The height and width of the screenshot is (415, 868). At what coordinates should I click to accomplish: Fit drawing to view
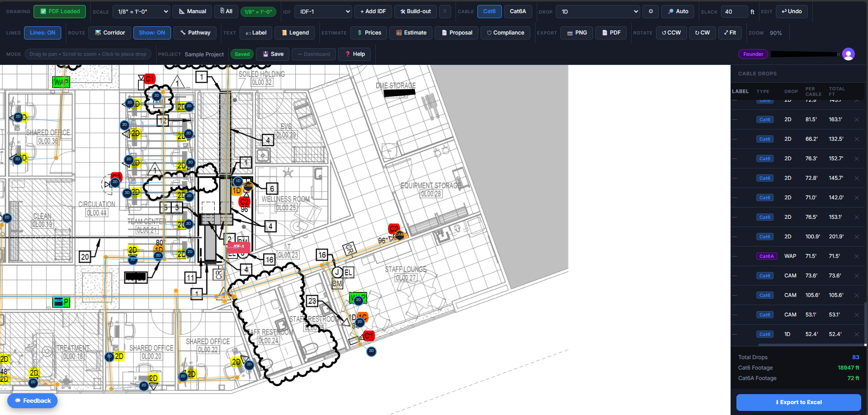pos(730,33)
